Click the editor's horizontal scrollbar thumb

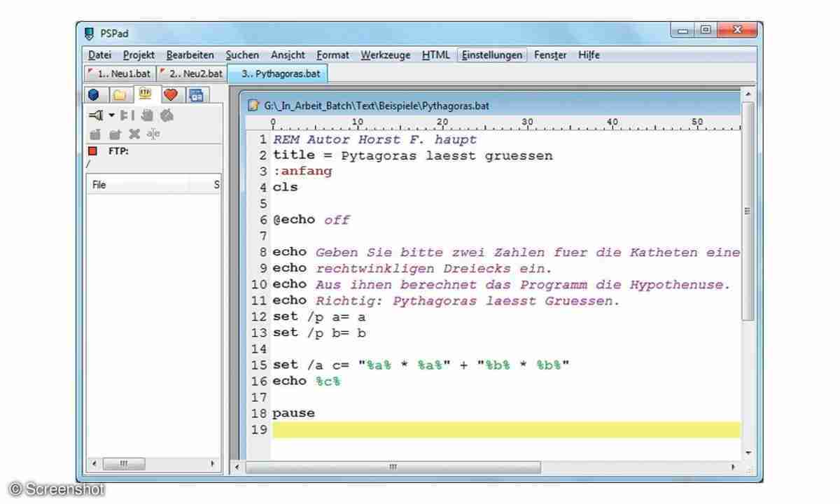(x=392, y=466)
